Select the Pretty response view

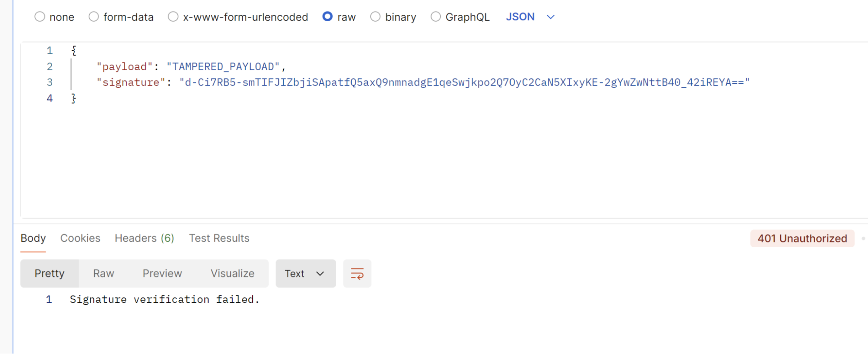pos(50,274)
